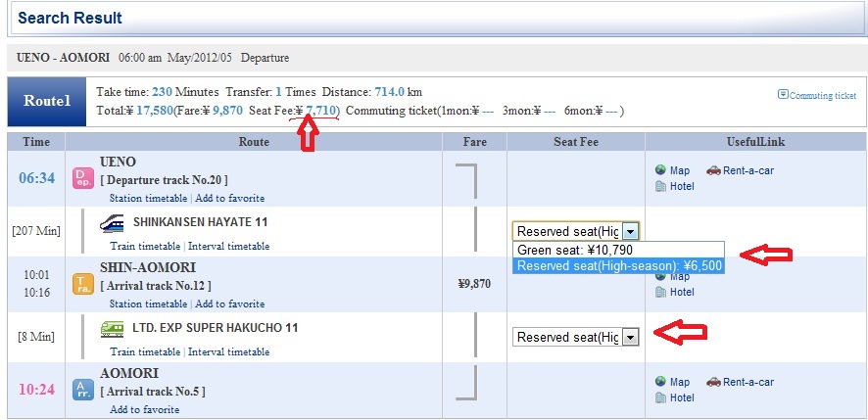The width and height of the screenshot is (868, 420).
Task: Click the Search Result heading
Action: coord(70,18)
